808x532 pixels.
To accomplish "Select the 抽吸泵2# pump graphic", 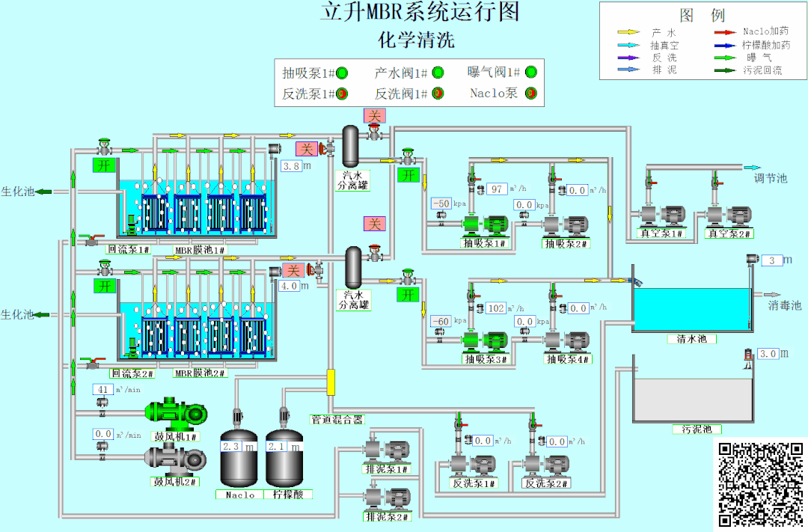I will click(566, 225).
